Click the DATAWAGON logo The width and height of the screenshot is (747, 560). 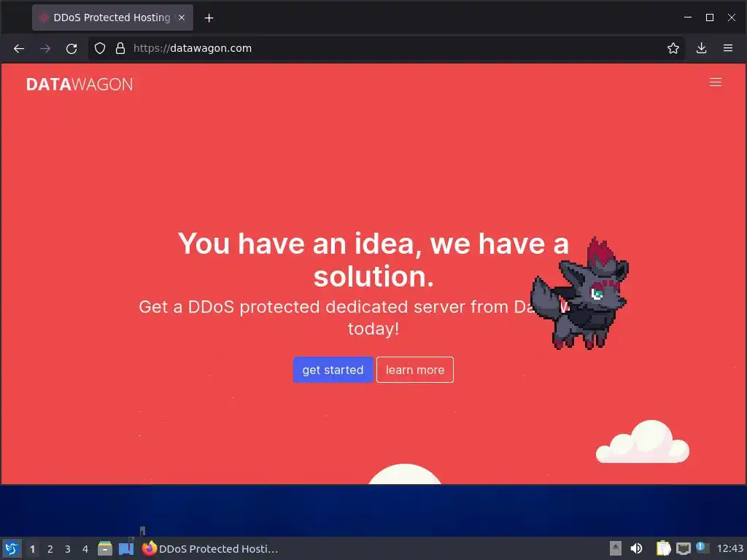[x=80, y=85]
